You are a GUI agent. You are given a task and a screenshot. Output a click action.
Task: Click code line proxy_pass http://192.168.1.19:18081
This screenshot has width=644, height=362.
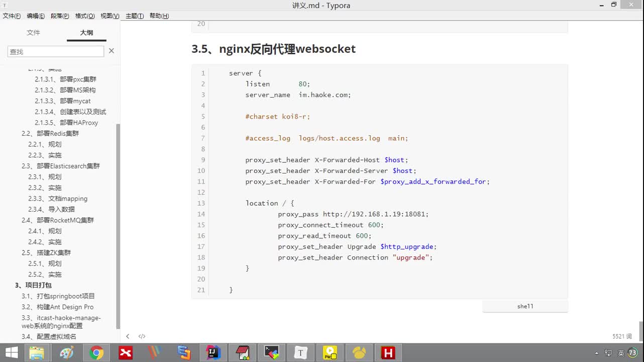pos(353,214)
